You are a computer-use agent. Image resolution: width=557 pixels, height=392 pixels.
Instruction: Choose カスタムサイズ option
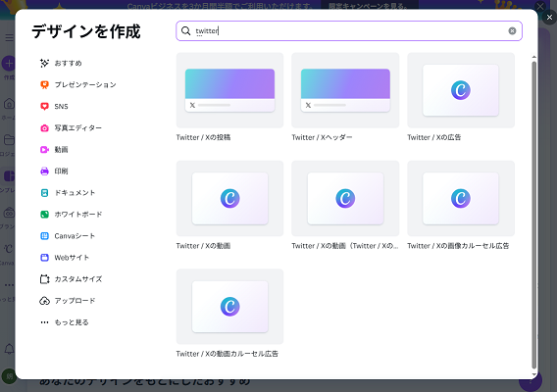point(77,279)
